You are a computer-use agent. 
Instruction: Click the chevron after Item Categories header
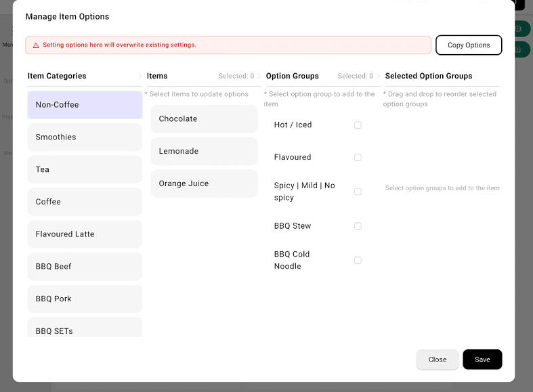[140, 76]
